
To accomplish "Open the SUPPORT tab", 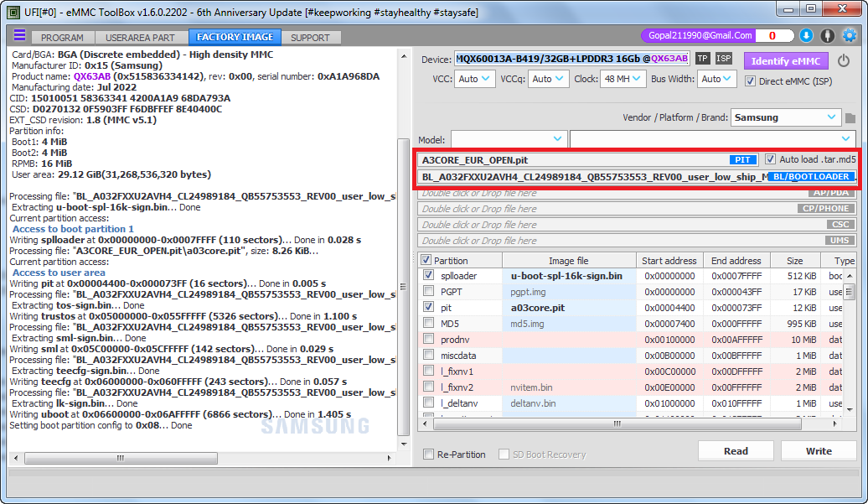I will pyautogui.click(x=310, y=38).
